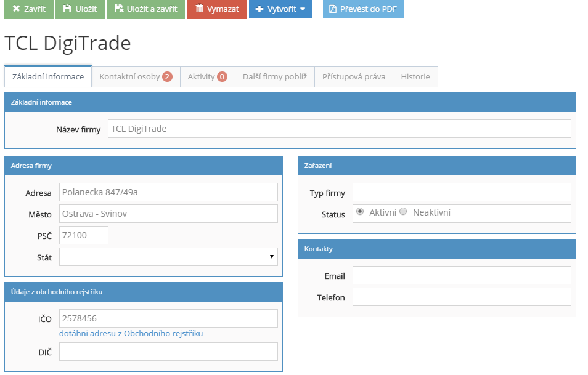This screenshot has height=375, width=588.
Task: Click the Zavřít close button
Action: click(29, 9)
